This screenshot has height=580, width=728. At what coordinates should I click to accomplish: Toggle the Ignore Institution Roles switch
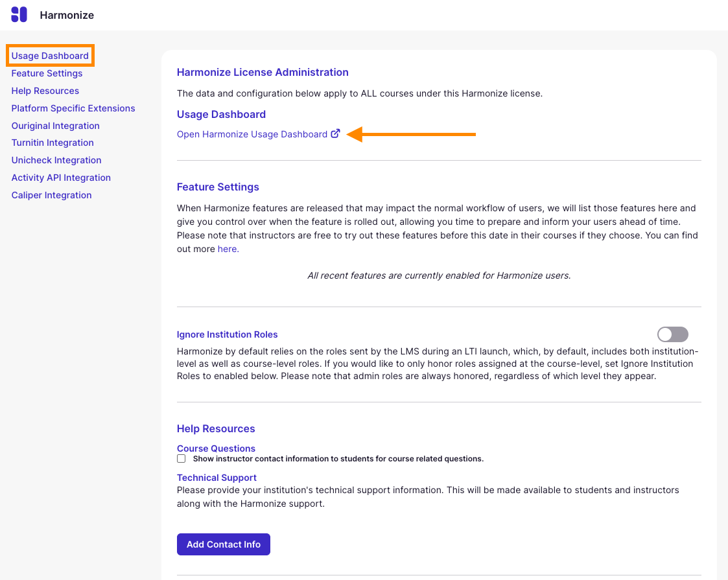point(672,334)
